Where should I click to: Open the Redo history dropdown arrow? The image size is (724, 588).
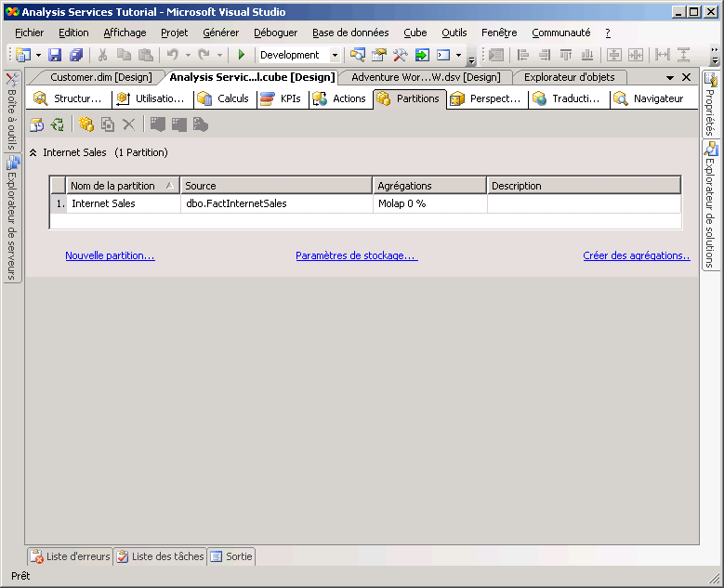click(219, 56)
